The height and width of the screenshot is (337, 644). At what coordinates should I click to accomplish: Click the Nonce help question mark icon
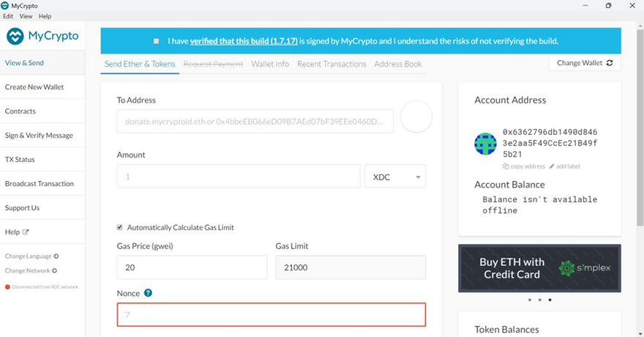(x=148, y=293)
